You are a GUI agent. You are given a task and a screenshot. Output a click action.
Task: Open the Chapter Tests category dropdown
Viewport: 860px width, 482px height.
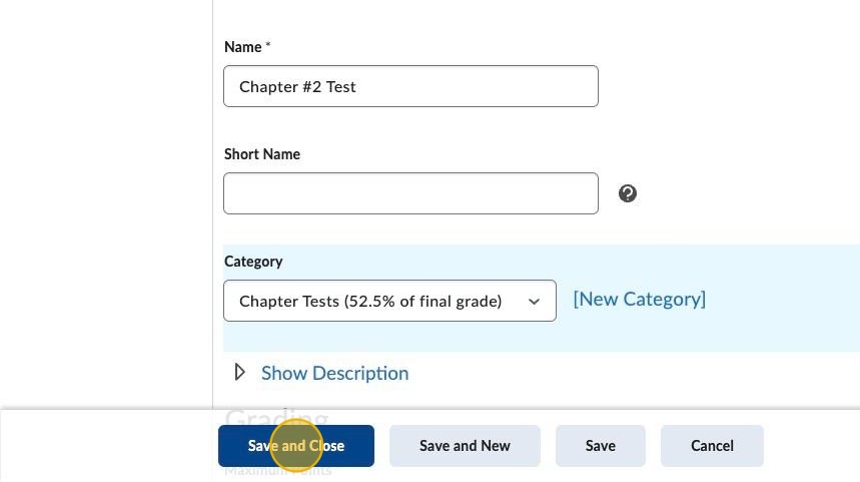(389, 301)
